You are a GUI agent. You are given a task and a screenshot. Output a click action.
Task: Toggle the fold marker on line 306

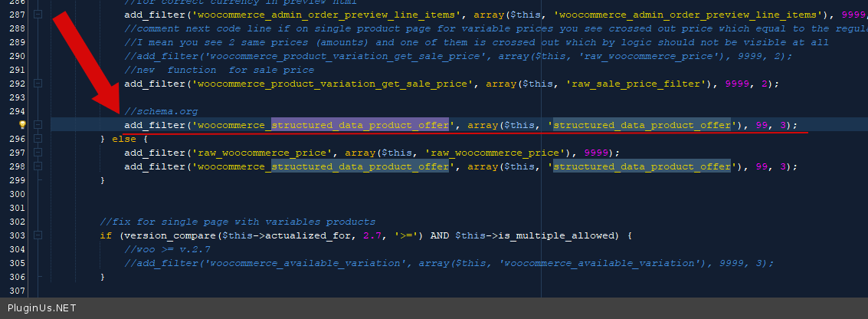(38, 277)
